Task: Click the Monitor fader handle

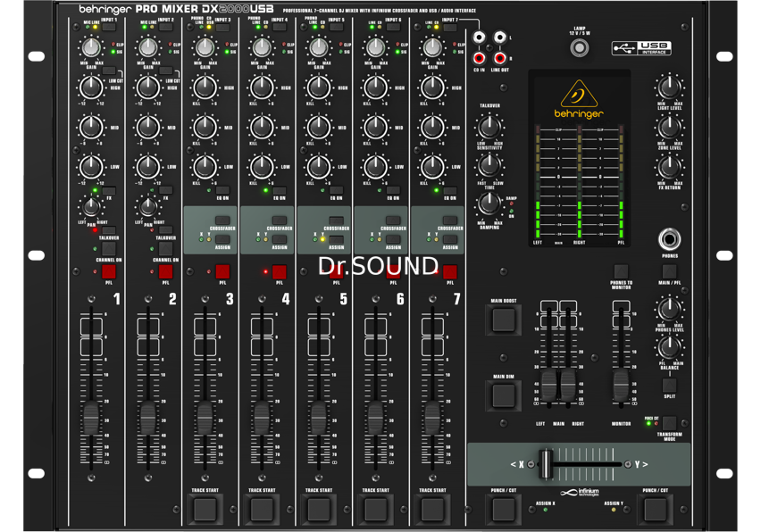Action: [x=621, y=385]
